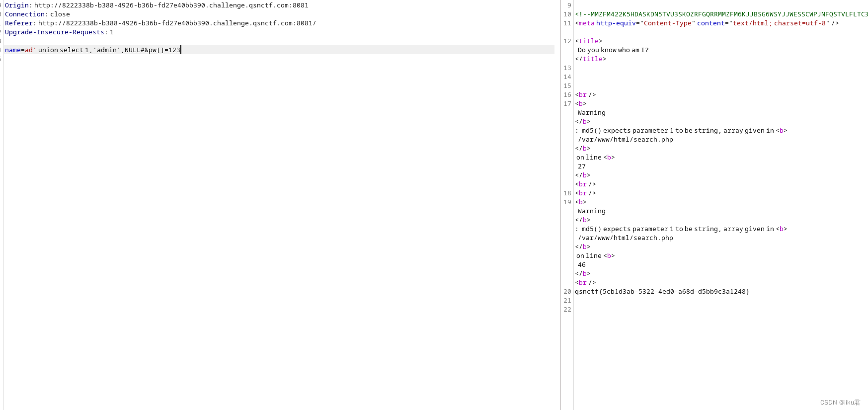This screenshot has width=868, height=410.
Task: Select the line number 27 value
Action: point(582,166)
